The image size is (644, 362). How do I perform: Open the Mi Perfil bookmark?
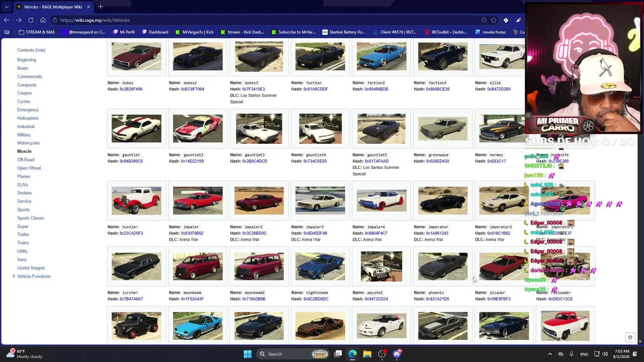coord(124,32)
